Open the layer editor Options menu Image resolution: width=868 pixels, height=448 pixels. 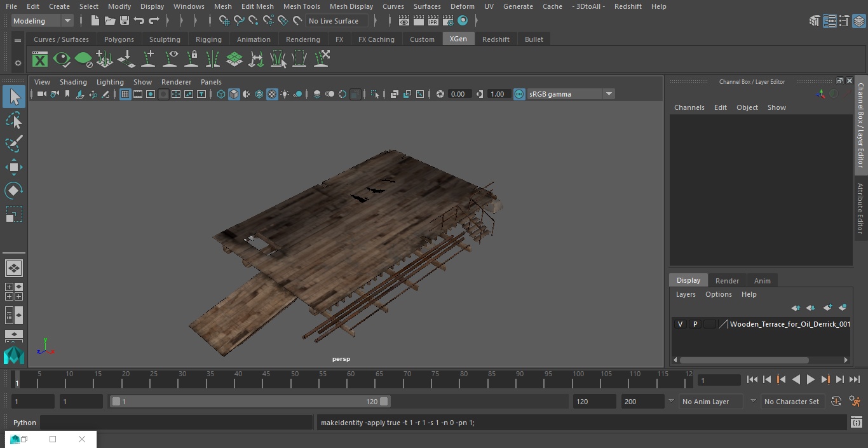point(719,294)
